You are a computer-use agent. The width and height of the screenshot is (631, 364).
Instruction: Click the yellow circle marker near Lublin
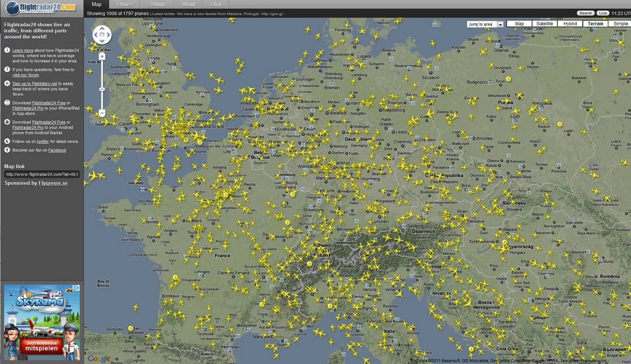(x=560, y=124)
